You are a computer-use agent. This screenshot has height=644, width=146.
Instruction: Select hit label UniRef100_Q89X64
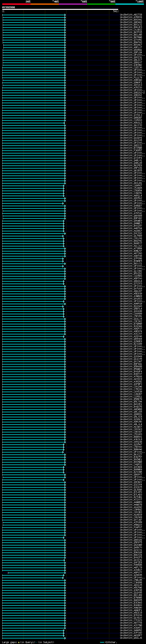click(131, 339)
